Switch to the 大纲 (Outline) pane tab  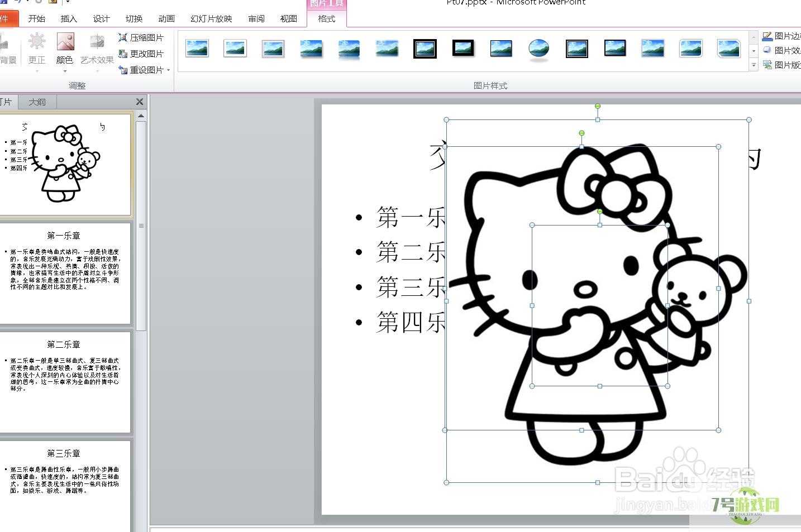point(37,102)
